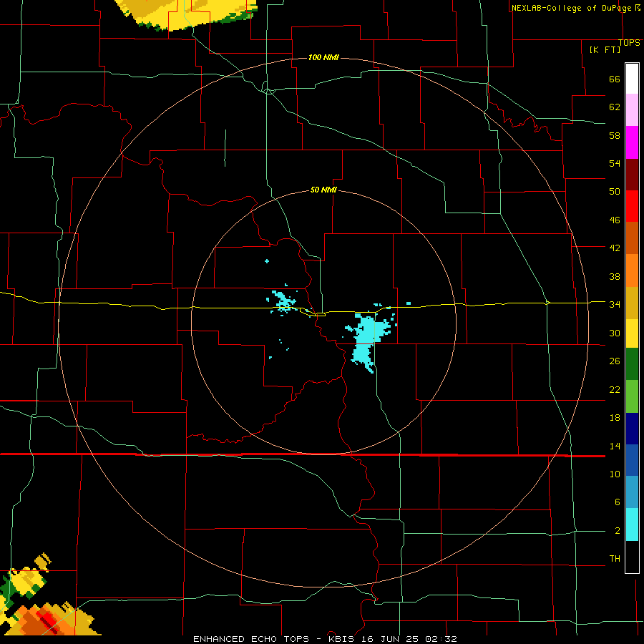This screenshot has width=644, height=644.
Task: Click the "NEXLAB-College of DuPage" credit text
Action: coord(571,8)
